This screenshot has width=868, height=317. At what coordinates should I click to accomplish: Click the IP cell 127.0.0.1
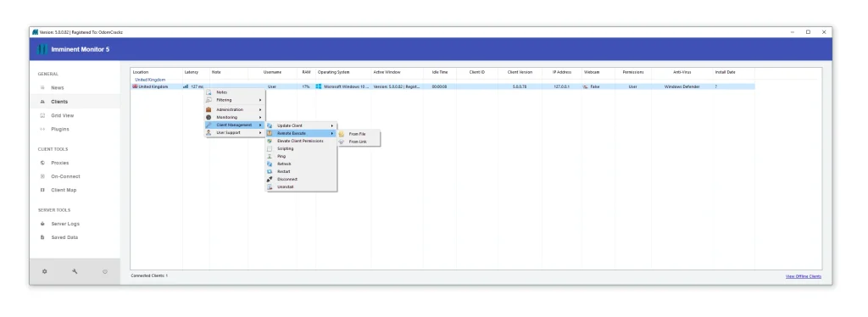pos(561,86)
